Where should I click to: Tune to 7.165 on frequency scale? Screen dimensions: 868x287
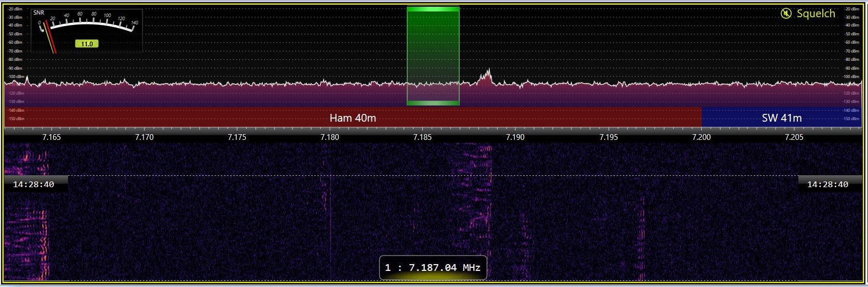click(51, 137)
